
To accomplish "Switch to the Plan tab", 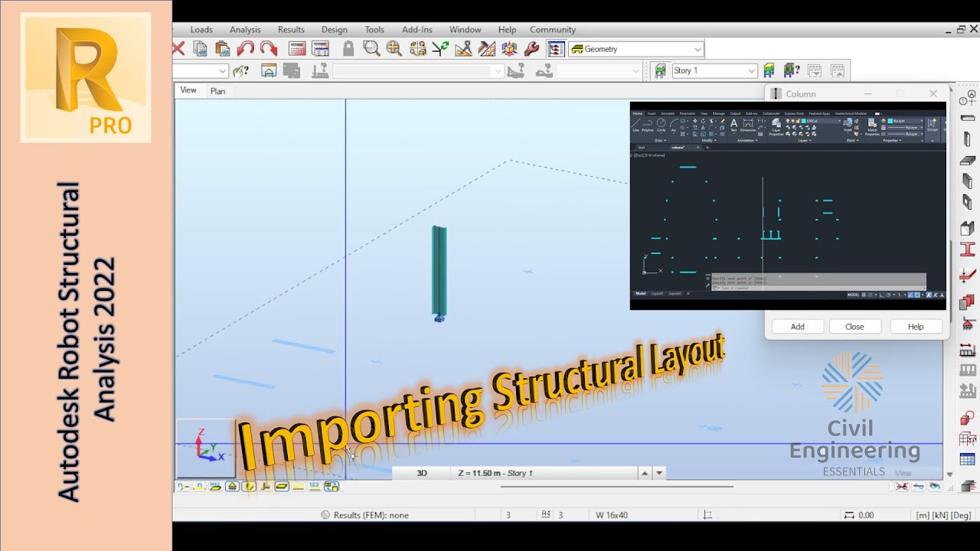I will click(217, 91).
